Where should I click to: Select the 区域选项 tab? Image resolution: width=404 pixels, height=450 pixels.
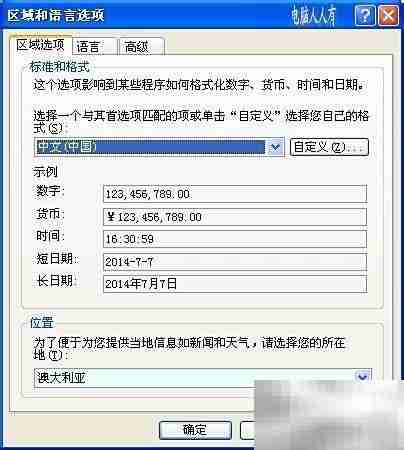(40, 44)
